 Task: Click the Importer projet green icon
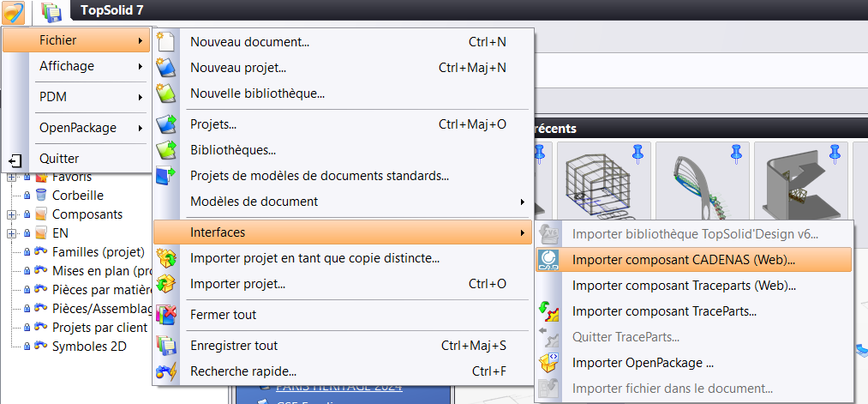[x=166, y=284]
